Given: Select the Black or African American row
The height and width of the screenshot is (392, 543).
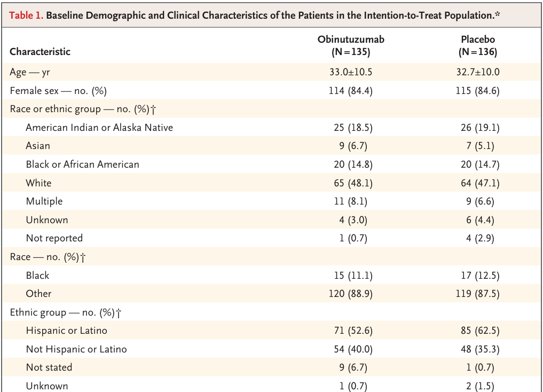Looking at the screenshot, I should 272,164.
